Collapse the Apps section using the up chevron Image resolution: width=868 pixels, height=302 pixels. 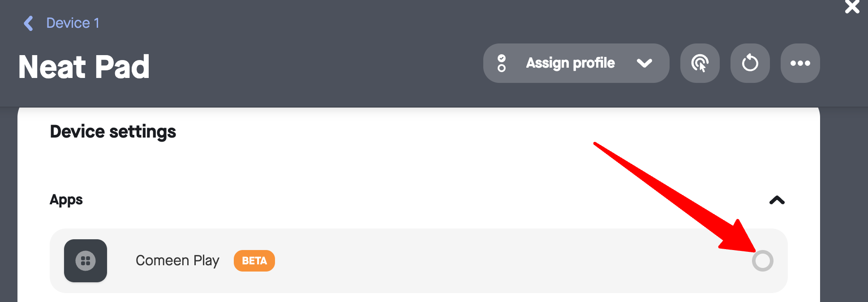pyautogui.click(x=777, y=200)
